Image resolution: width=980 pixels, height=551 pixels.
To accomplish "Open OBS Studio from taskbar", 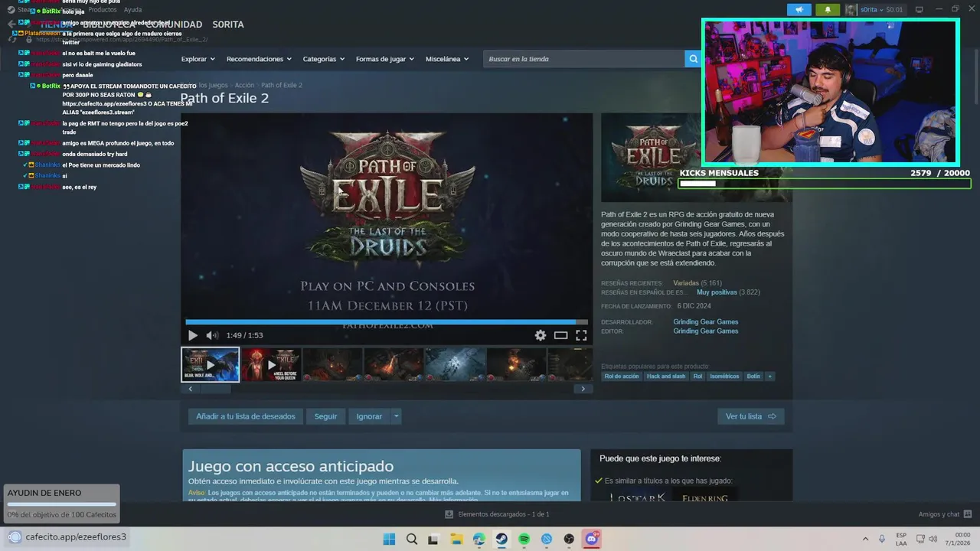I will click(x=569, y=539).
